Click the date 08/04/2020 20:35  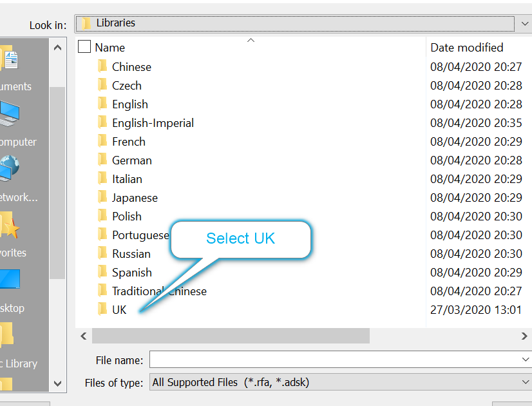click(x=476, y=123)
